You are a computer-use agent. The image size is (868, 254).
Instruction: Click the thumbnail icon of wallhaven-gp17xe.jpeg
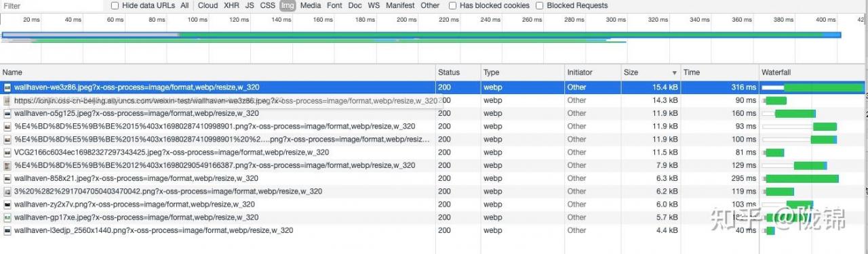point(7,217)
